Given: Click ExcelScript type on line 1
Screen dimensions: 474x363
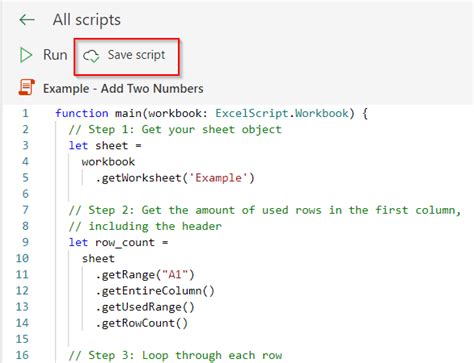Looking at the screenshot, I should [x=251, y=113].
